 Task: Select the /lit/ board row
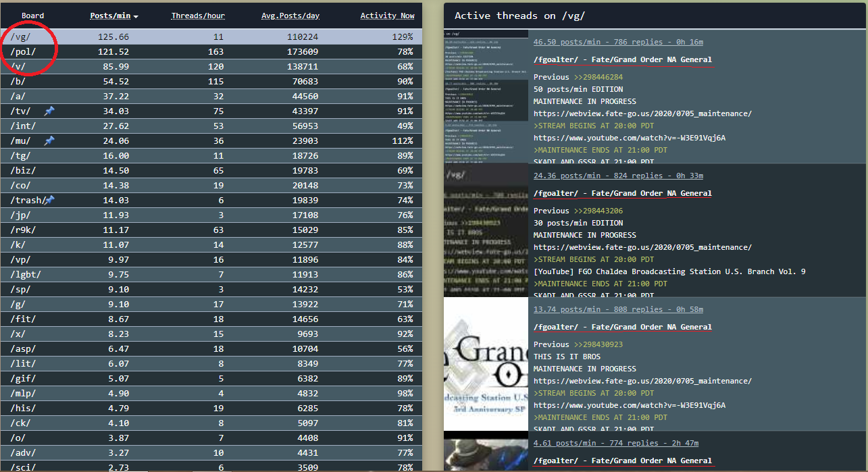coord(212,363)
